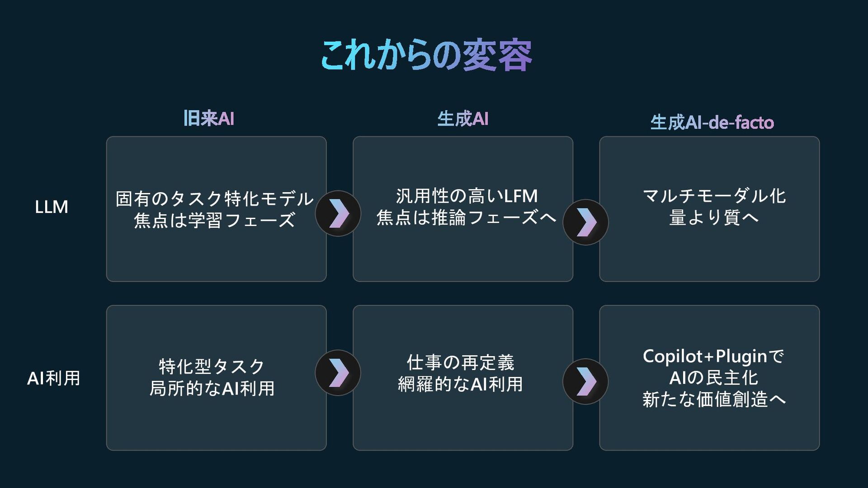The width and height of the screenshot is (868, 488).
Task: Select the 特化型タスク 局所的なAI利用 box
Action: (216, 378)
